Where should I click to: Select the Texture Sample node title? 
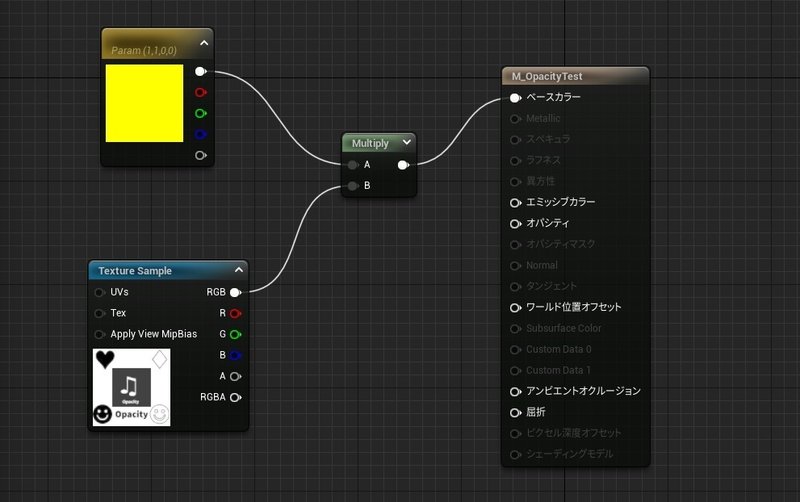click(135, 271)
